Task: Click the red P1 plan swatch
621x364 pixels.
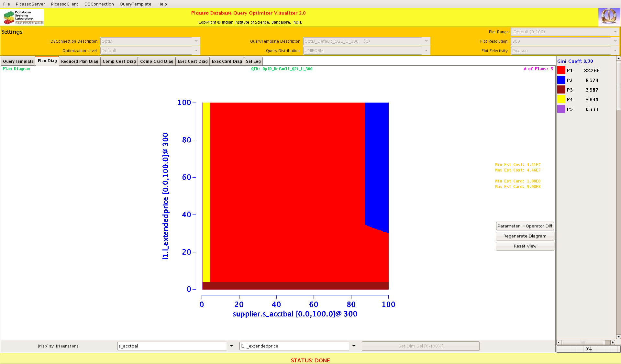Action: point(561,70)
